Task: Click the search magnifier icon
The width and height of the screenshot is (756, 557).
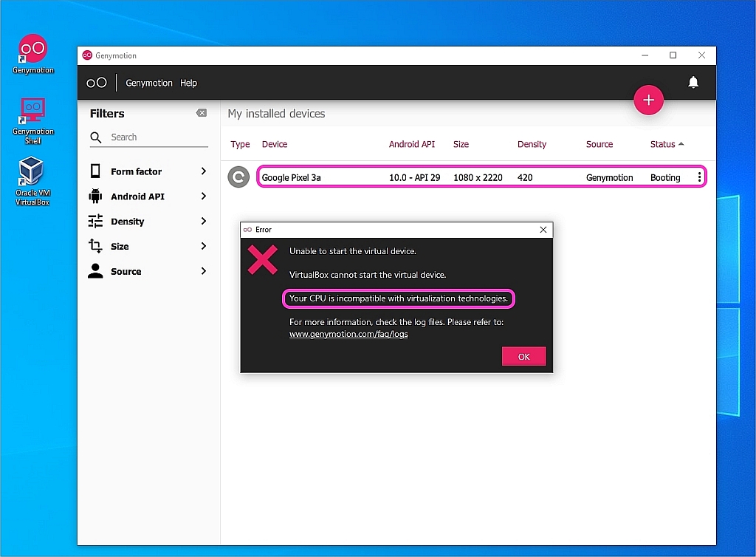Action: click(96, 137)
